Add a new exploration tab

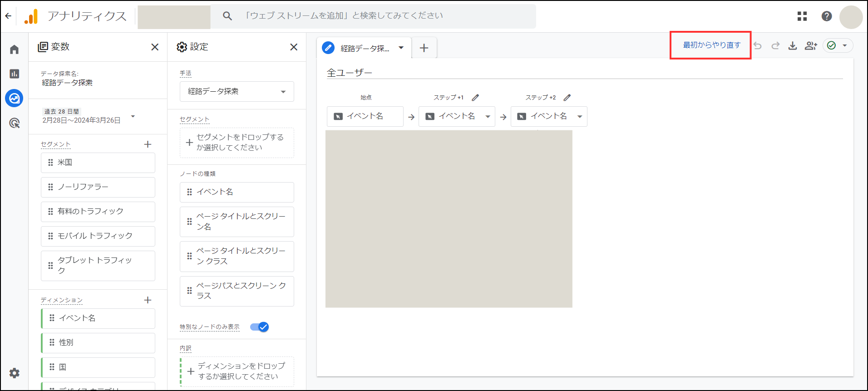click(424, 48)
